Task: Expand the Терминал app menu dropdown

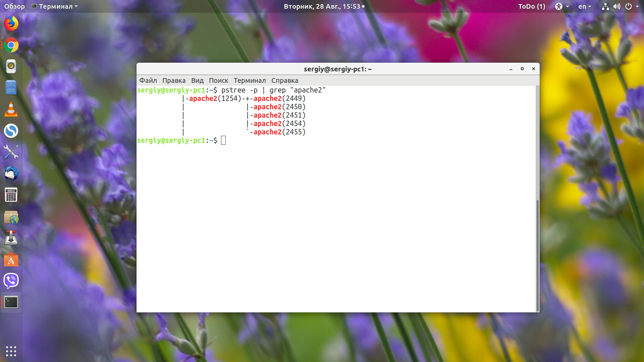Action: pos(55,6)
